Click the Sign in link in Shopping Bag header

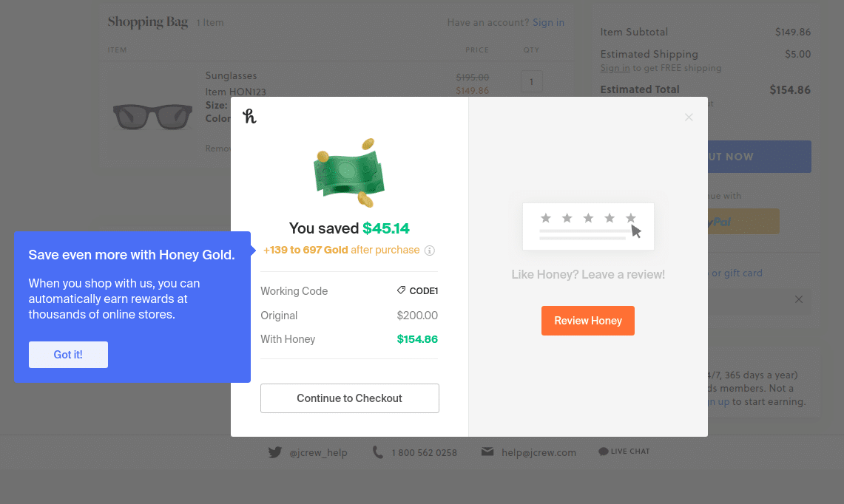click(549, 23)
